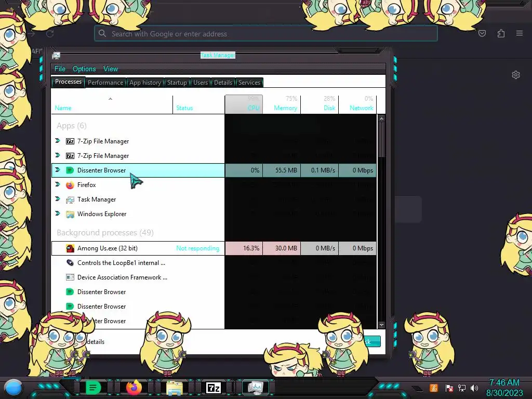Viewport: 532px width, 399px height.
Task: Click the LoopBe1 internal process icon
Action: (x=70, y=262)
